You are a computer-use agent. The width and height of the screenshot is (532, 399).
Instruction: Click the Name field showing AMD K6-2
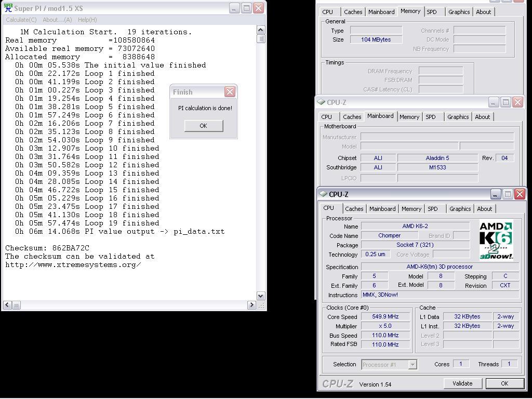coord(415,227)
